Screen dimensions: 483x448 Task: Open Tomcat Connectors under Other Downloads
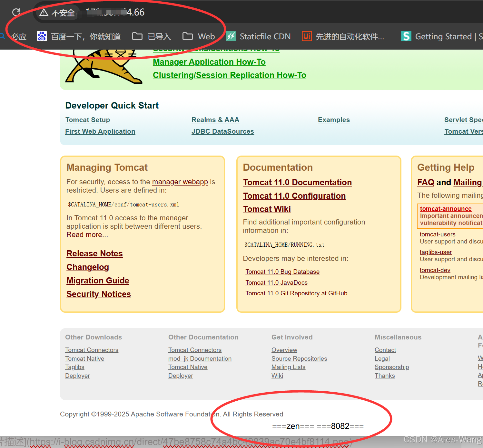coord(92,350)
